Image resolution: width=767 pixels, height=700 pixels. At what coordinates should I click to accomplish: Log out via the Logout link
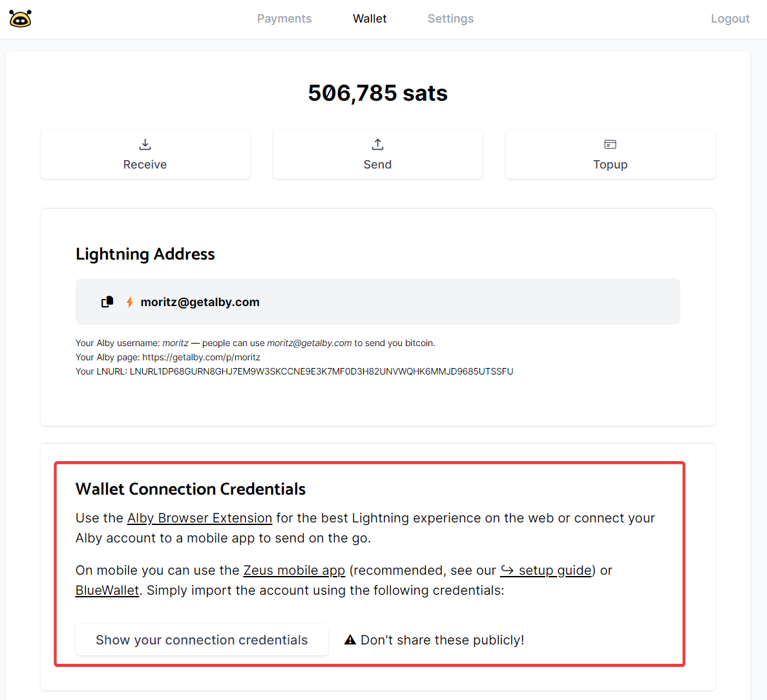730,19
